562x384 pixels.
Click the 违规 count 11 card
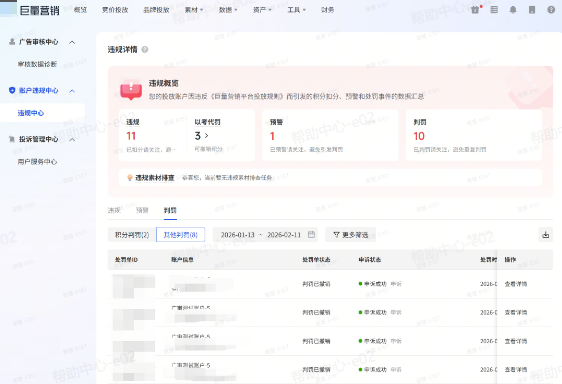coord(152,136)
